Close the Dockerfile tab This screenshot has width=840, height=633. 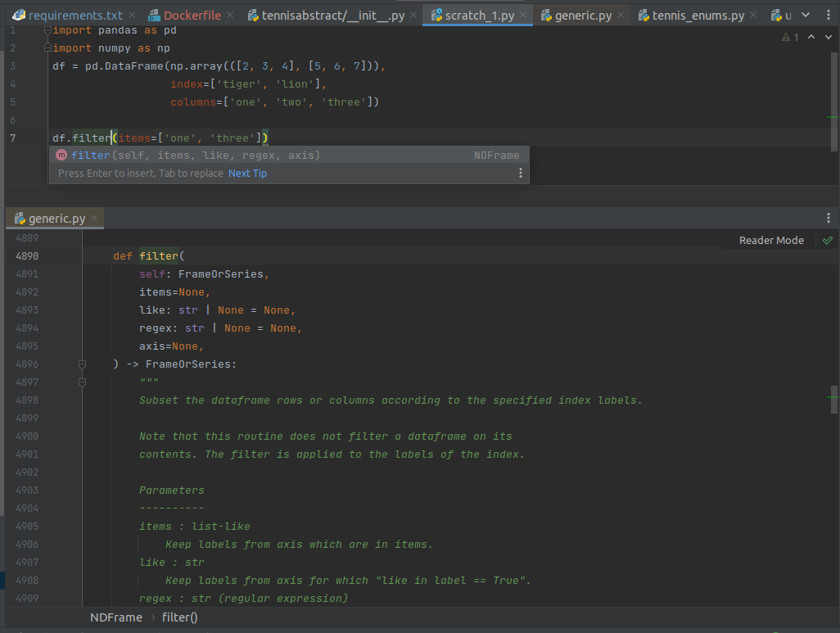(x=230, y=15)
